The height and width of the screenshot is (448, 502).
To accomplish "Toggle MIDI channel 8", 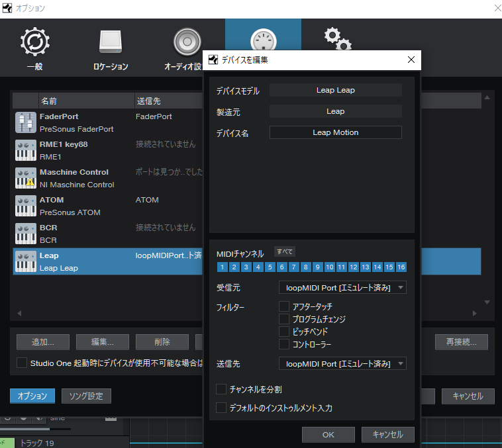I will (x=306, y=267).
